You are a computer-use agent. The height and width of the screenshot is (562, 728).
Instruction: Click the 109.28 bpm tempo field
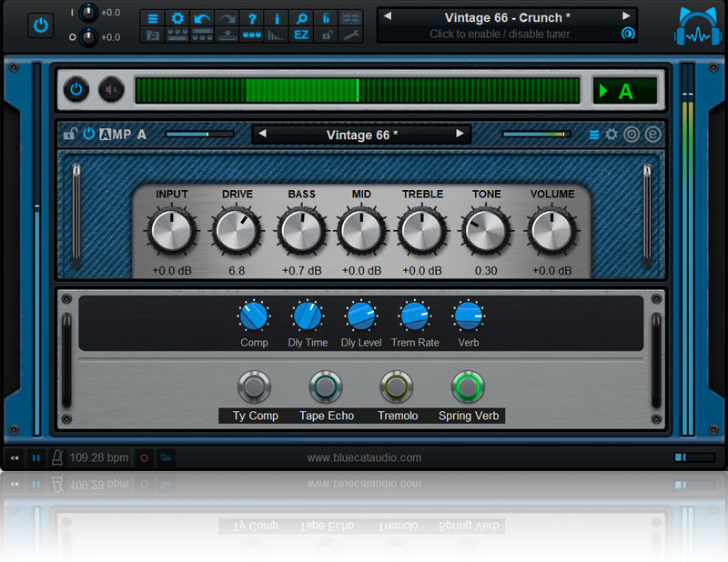click(x=97, y=457)
